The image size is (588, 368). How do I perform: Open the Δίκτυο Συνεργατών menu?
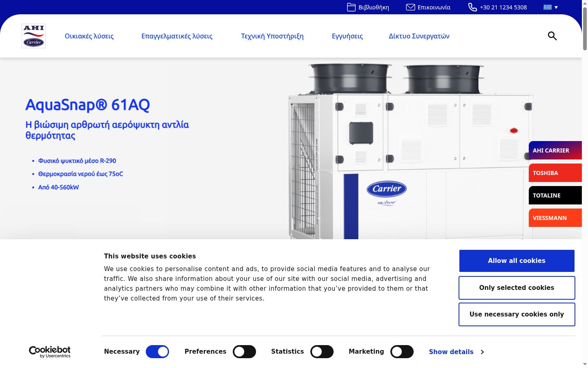click(419, 36)
